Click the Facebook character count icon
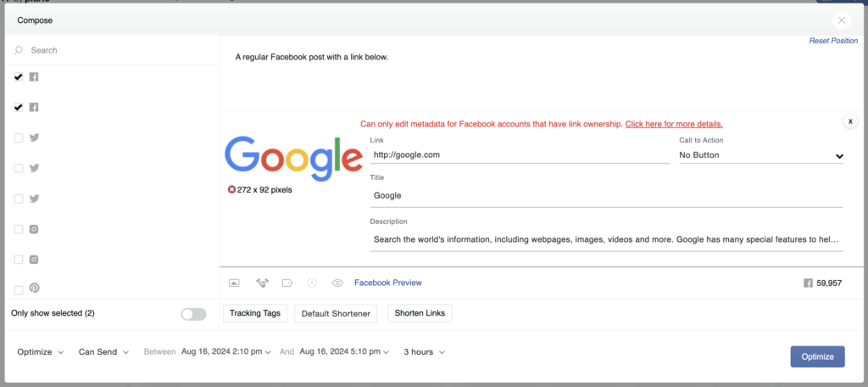Viewport: 868px width, 387px height. pos(808,283)
